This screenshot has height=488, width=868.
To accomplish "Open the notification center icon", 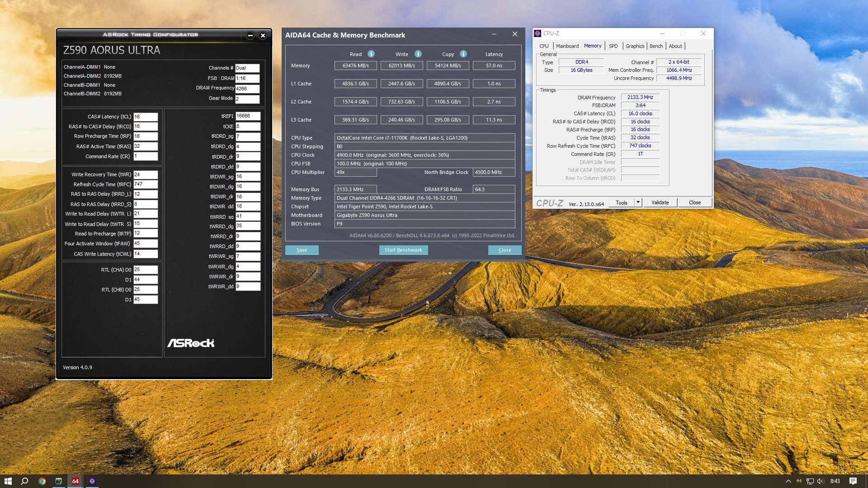I will pos(853,481).
